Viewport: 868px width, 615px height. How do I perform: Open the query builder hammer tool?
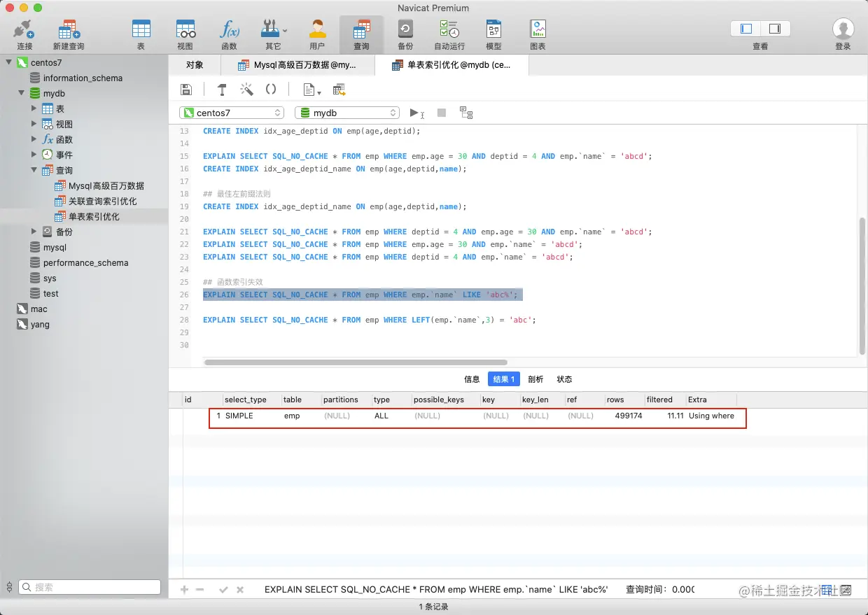click(x=222, y=90)
